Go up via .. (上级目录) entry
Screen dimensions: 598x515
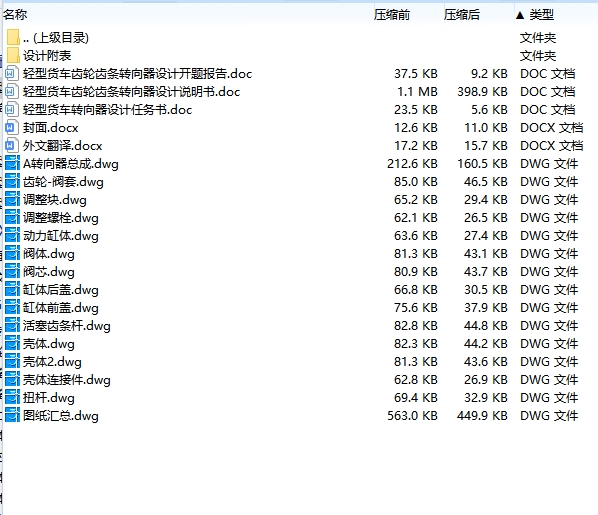[x=56, y=38]
